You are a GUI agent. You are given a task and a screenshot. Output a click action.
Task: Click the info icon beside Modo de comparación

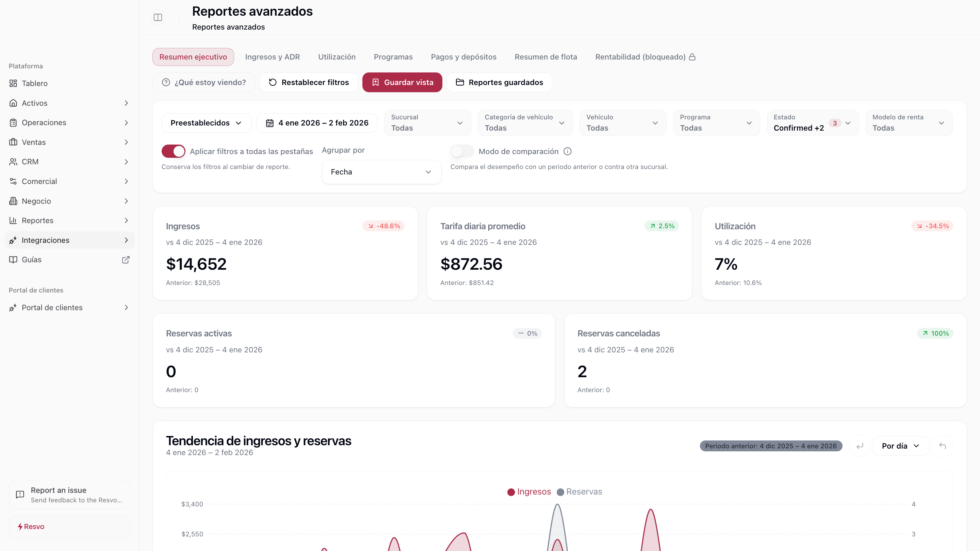(567, 151)
